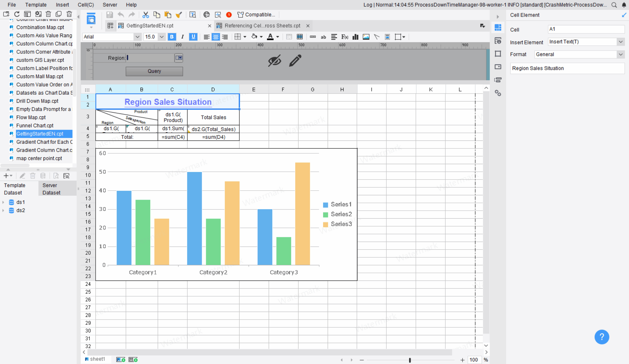
Task: Open the Insert menu
Action: point(62,5)
